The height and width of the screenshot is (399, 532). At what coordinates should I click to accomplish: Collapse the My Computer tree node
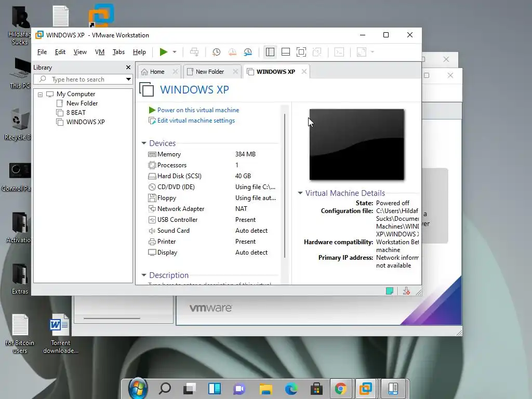[x=41, y=95]
